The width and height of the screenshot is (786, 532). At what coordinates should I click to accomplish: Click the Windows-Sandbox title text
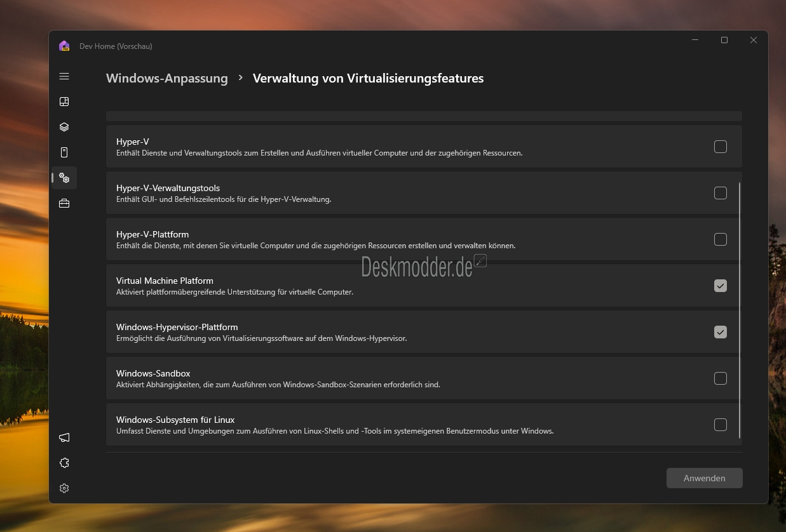click(x=153, y=373)
